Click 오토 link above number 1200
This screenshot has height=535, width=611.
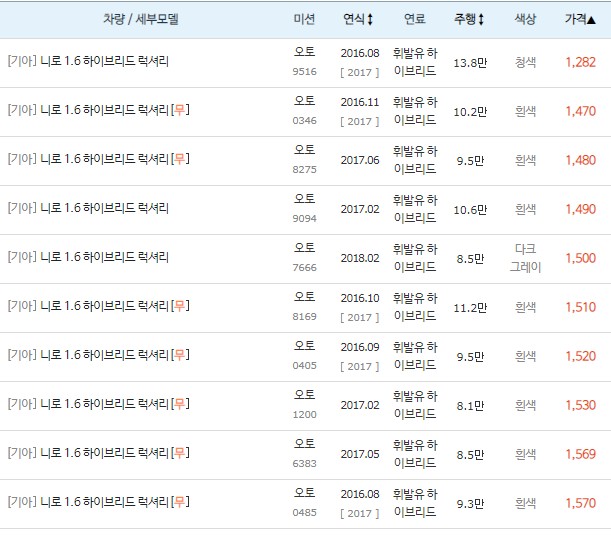(304, 395)
